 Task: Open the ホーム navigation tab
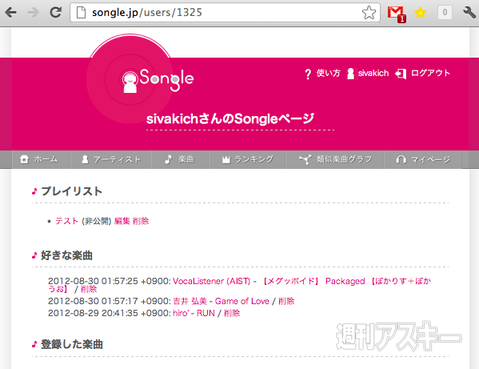coord(40,160)
